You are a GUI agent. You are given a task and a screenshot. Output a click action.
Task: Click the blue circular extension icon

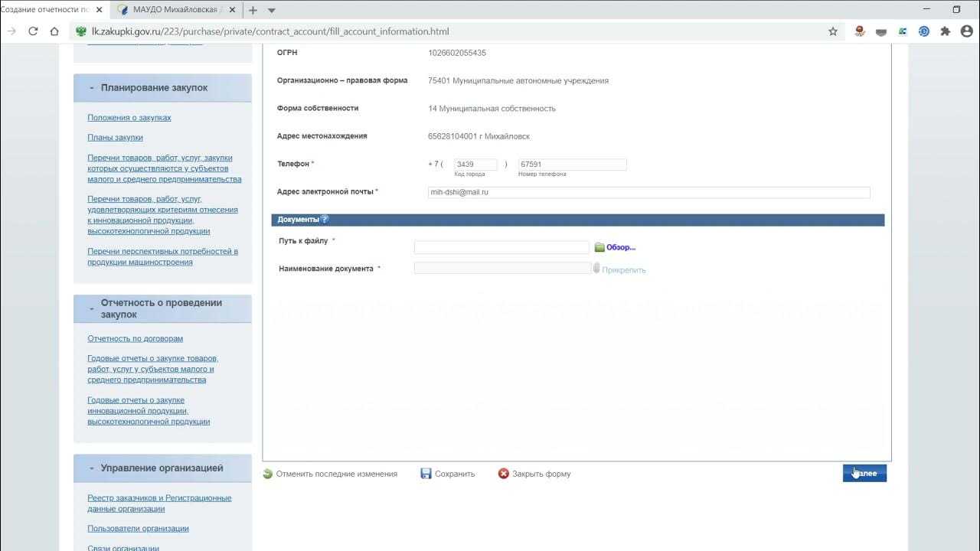click(924, 31)
